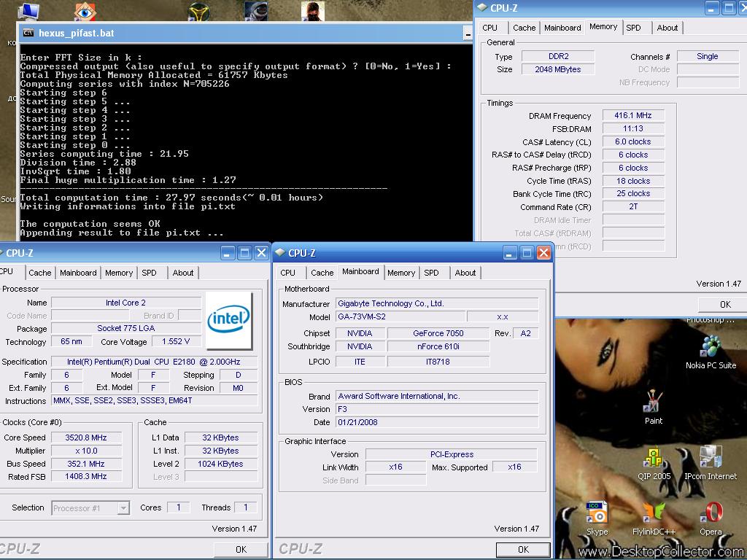
Task: Open Cache tab in the top-right CPU-Z window
Action: click(x=524, y=28)
